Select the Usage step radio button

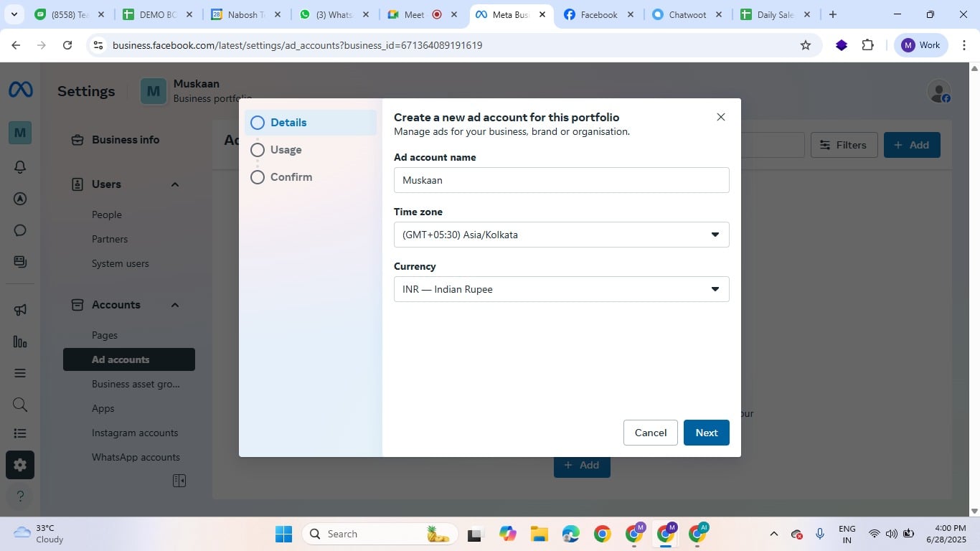coord(258,149)
